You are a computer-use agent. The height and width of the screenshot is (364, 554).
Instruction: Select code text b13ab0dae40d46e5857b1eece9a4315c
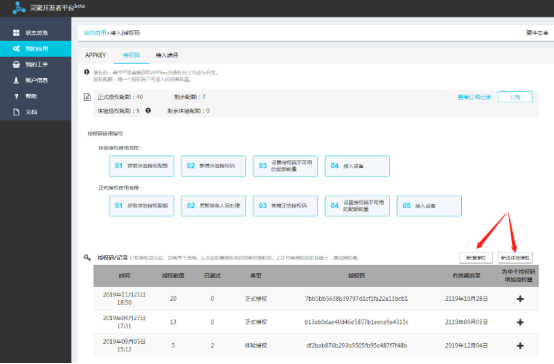click(x=356, y=322)
